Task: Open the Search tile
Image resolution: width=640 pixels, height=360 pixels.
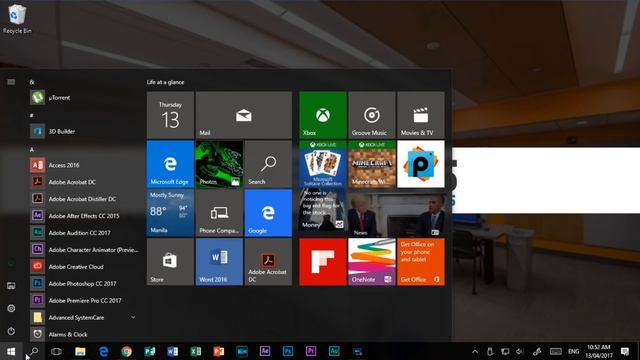Action: click(x=268, y=164)
